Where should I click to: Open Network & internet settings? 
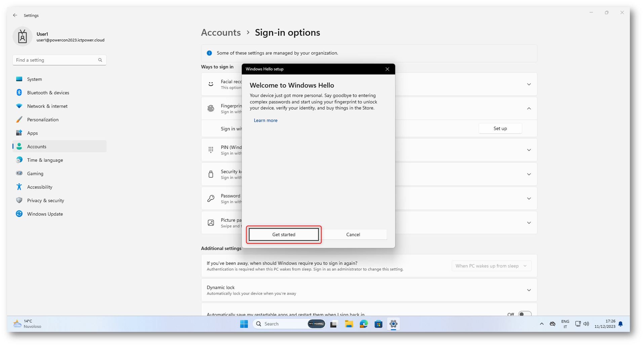[x=59, y=106]
